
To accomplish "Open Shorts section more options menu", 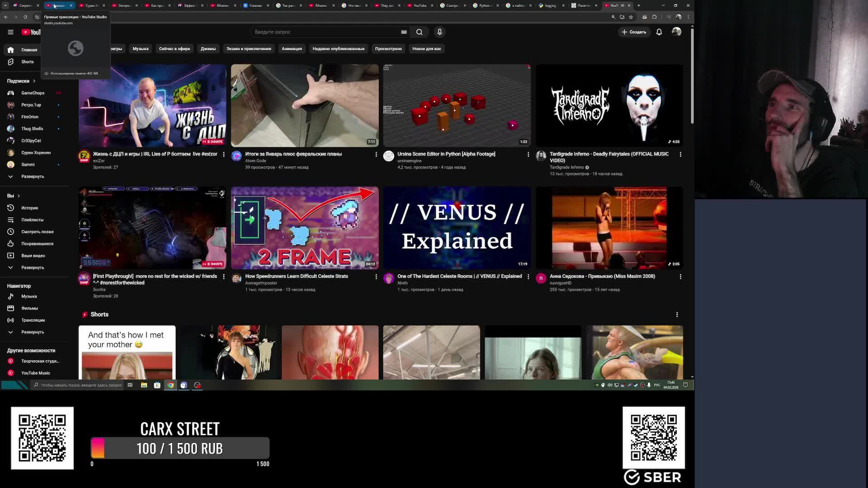I will pyautogui.click(x=677, y=314).
